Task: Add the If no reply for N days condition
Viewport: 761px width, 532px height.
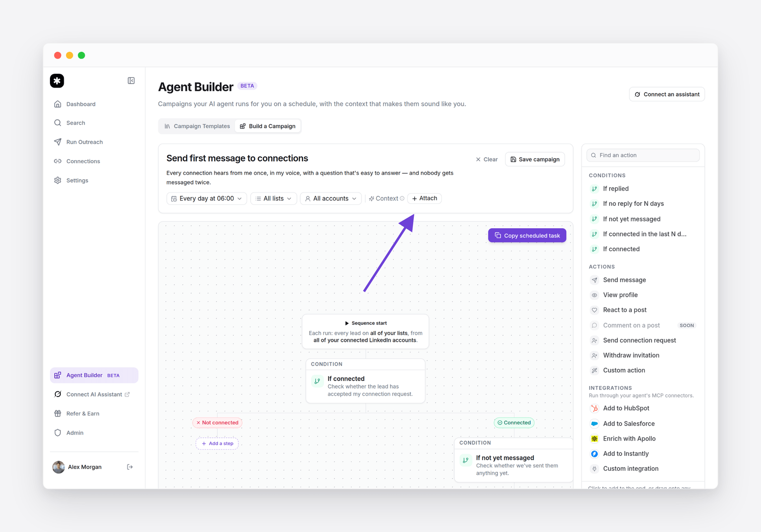Action: click(x=643, y=203)
